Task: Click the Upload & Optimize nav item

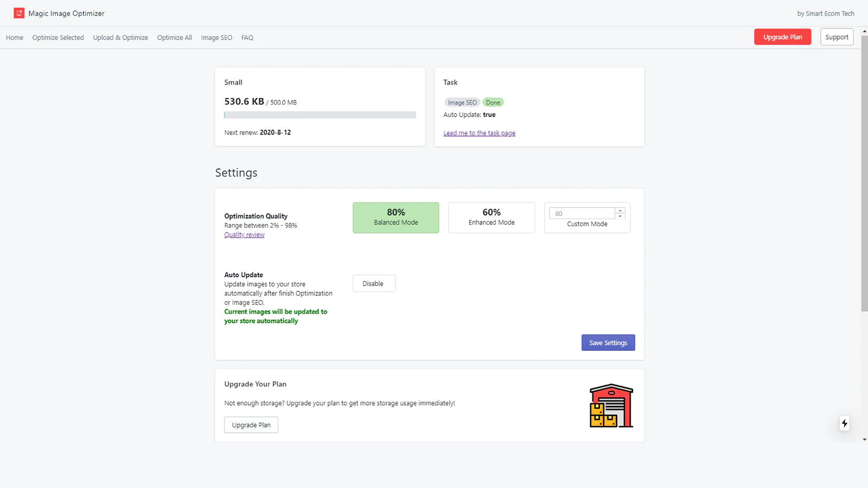Action: [x=120, y=37]
